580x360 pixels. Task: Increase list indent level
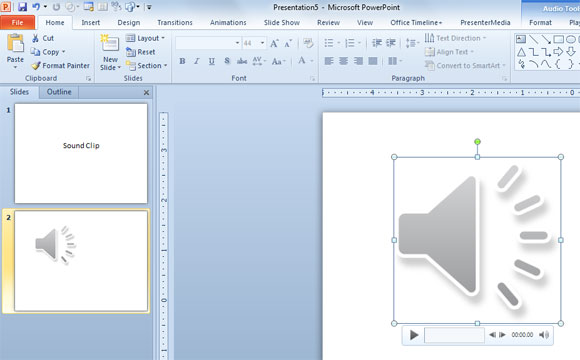tap(391, 43)
